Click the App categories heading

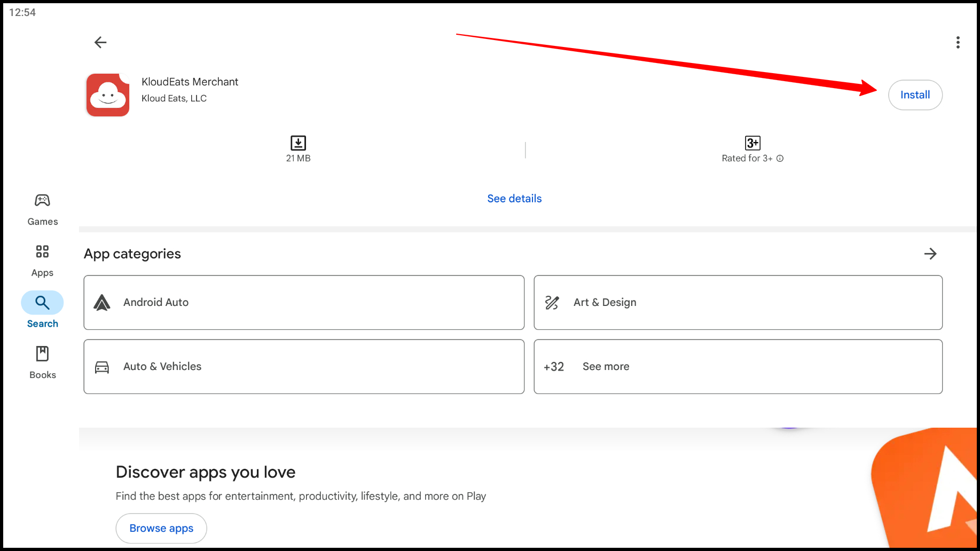(x=132, y=254)
